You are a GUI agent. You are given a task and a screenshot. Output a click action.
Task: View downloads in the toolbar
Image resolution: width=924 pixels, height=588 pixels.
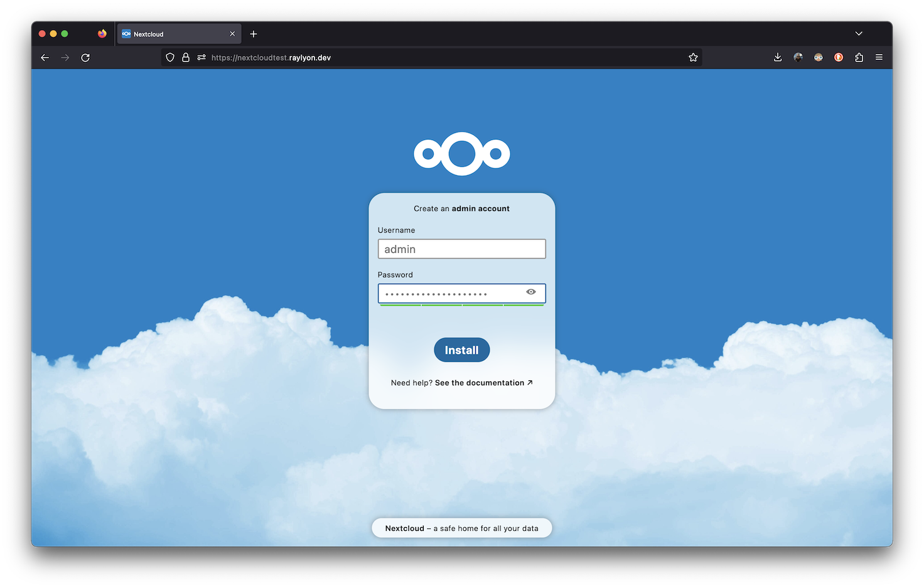pyautogui.click(x=778, y=57)
